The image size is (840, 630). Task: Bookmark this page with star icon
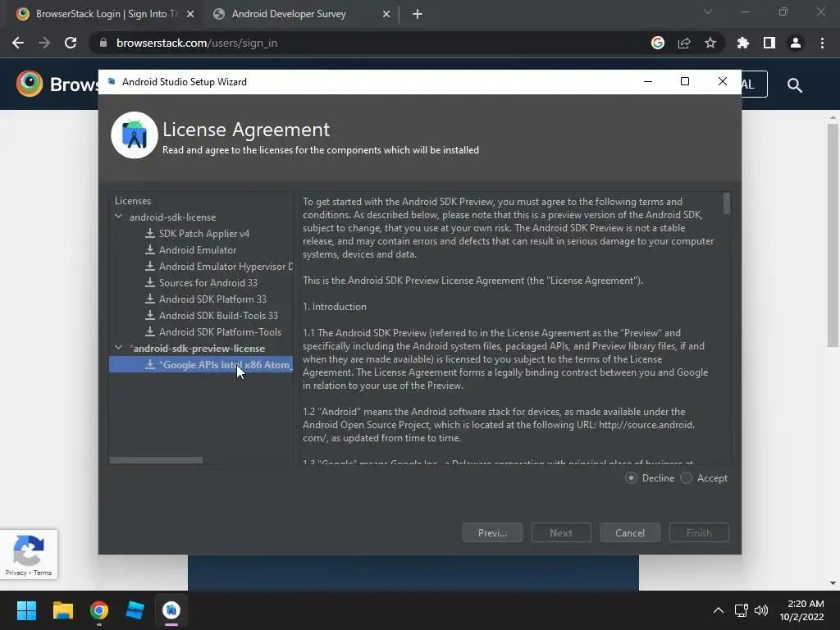point(710,43)
